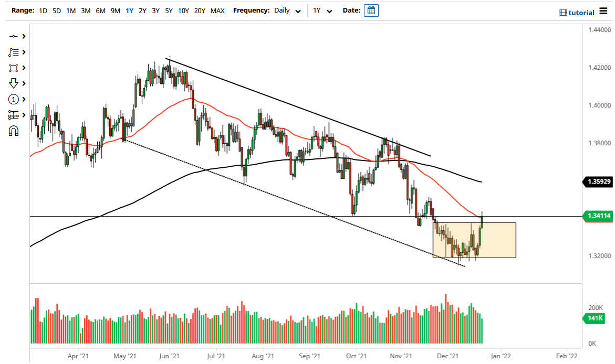Viewport: 615px width, 364px height.
Task: Expand the trendline tool options chevron
Action: click(23, 36)
